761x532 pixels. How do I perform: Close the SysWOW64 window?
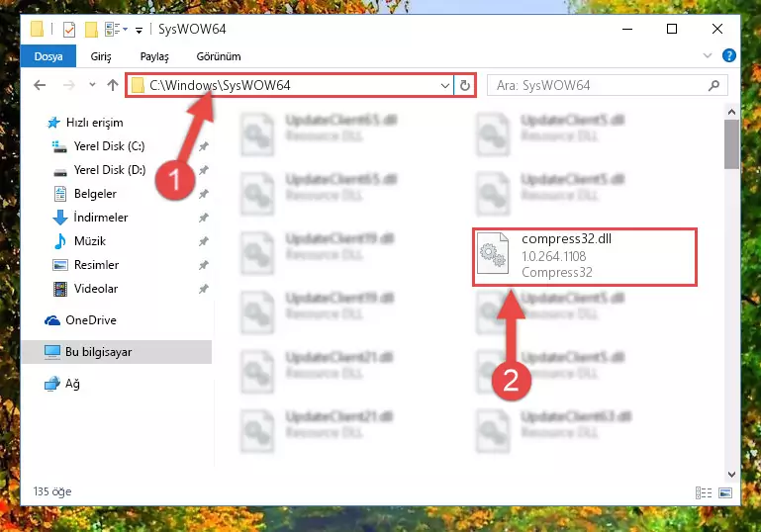click(x=716, y=29)
